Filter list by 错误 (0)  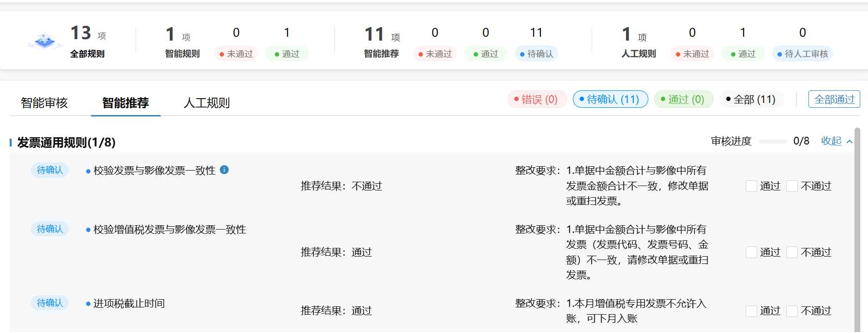[537, 99]
